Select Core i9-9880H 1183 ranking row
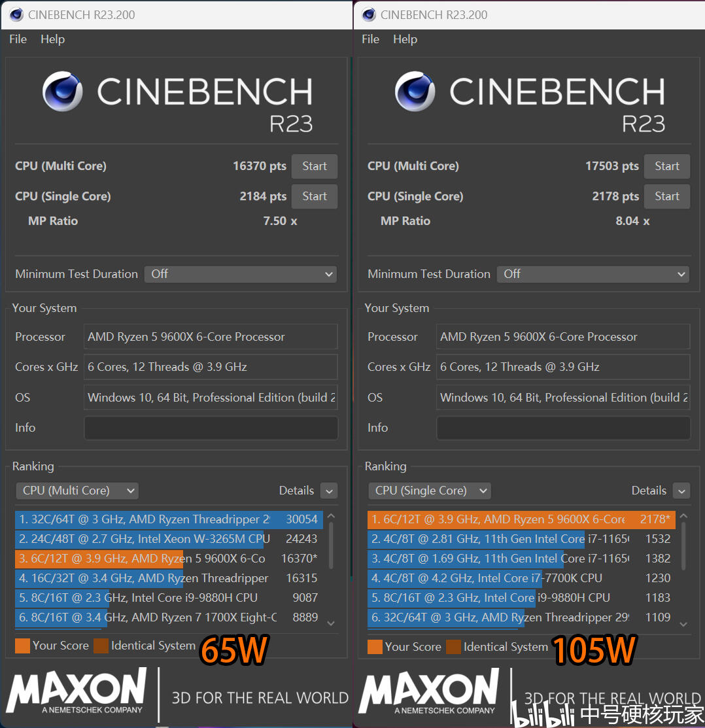Viewport: 705px width, 728px height. [521, 598]
